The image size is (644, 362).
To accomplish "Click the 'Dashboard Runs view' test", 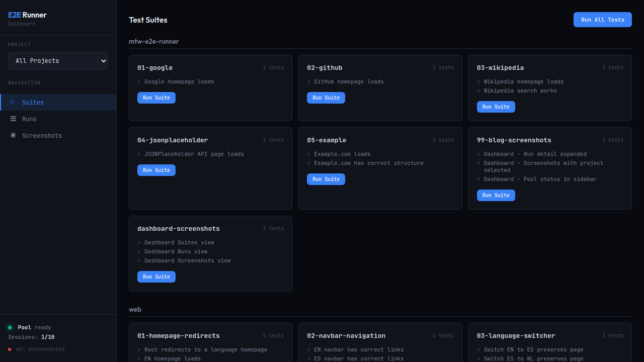I will [x=176, y=251].
